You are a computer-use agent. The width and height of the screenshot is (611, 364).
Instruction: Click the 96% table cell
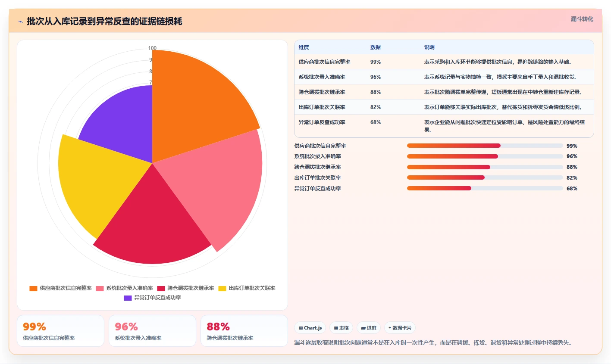pyautogui.click(x=375, y=77)
